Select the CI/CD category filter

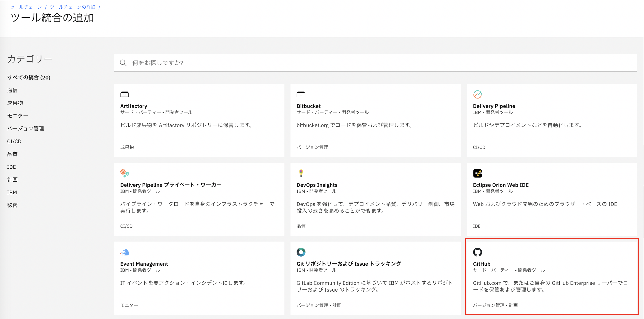[x=14, y=141]
